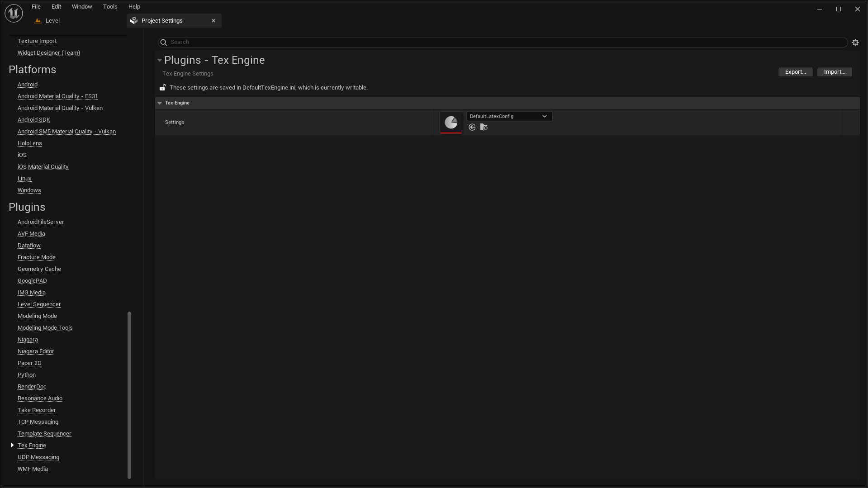Open the Window menu
Screen dimensions: 868x488
pyautogui.click(x=82, y=6)
